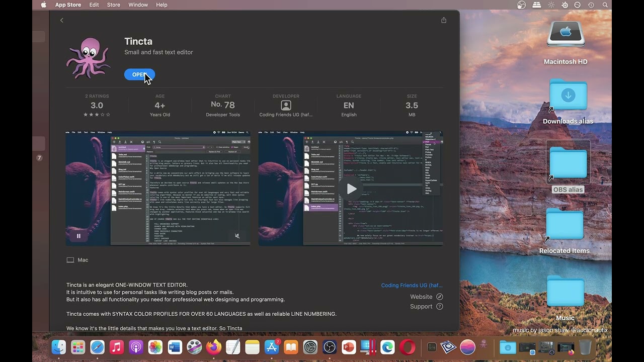Screen dimensions: 644x362
Task: Open OBS Studio from the Dock
Action: point(330,347)
